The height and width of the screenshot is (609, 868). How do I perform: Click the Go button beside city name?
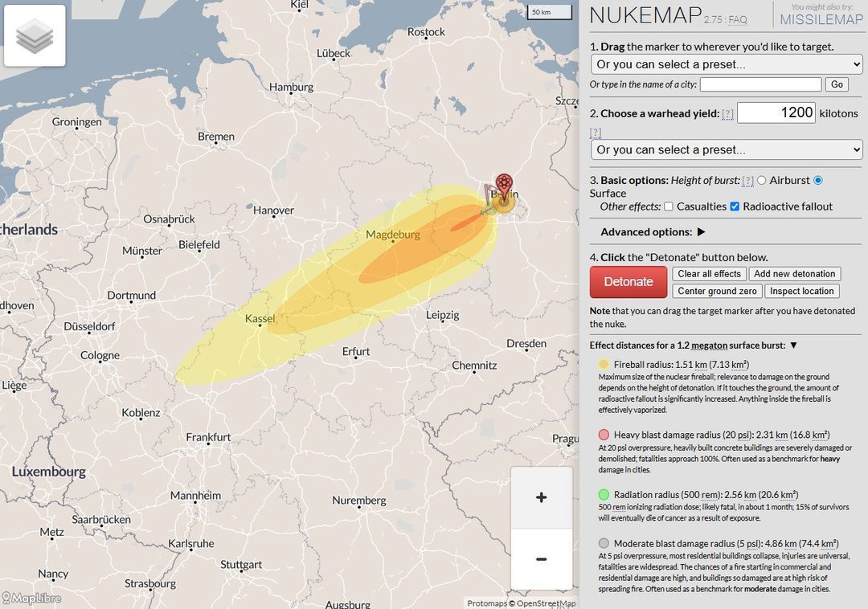coord(837,84)
